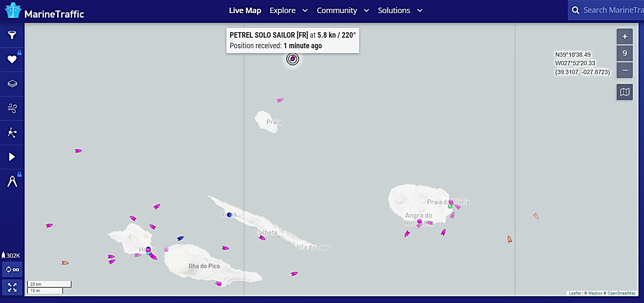The image size is (644, 303).
Task: Open the map layers icon
Action: pyautogui.click(x=12, y=84)
